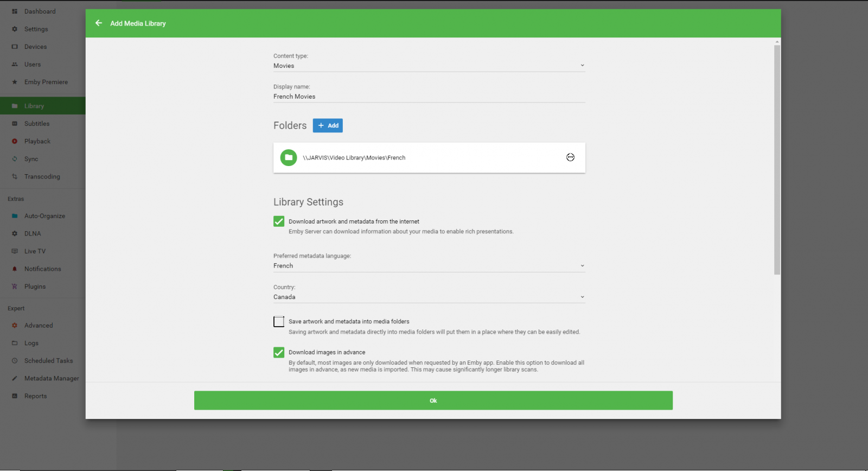Click the Transcoding icon in sidebar

[15, 177]
